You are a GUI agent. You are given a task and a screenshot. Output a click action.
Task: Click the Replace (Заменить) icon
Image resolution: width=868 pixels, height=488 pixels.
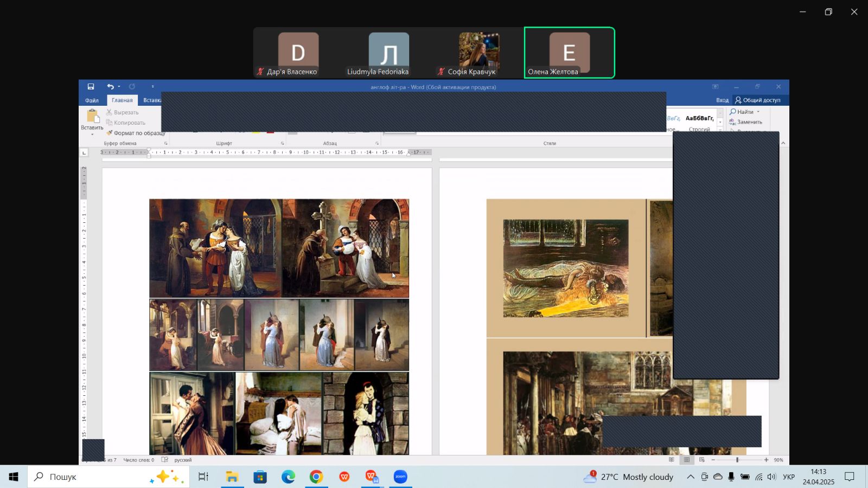tap(733, 122)
